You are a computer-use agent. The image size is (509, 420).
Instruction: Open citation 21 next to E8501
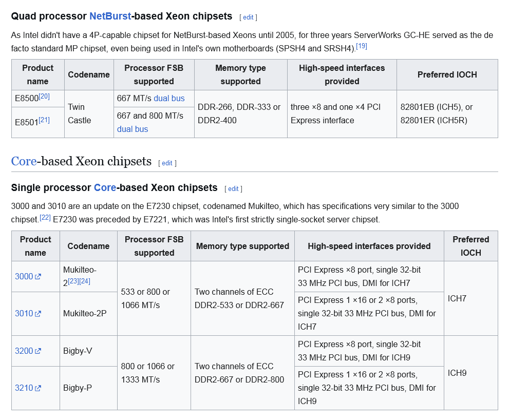44,120
